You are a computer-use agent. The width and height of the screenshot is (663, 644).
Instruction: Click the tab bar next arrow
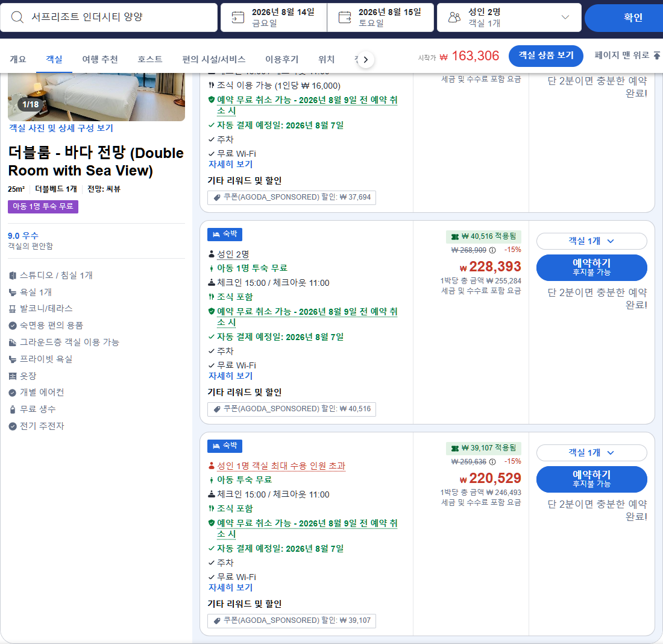click(x=366, y=60)
